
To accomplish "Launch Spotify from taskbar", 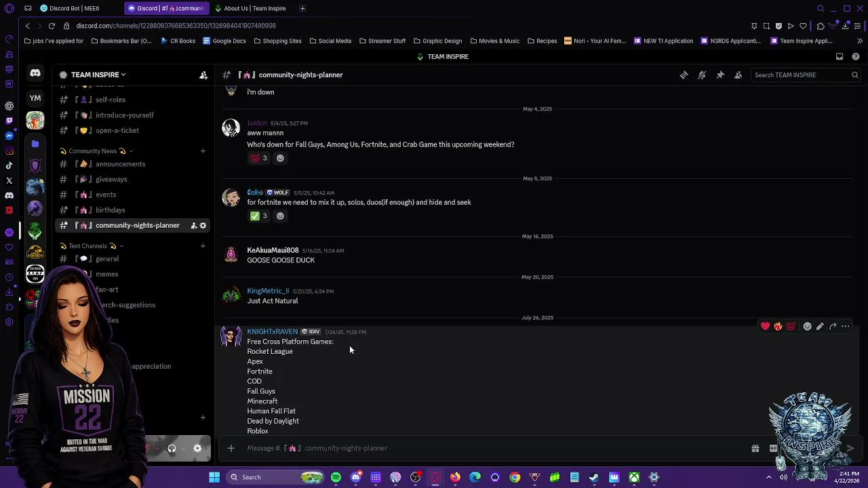I will [x=336, y=477].
